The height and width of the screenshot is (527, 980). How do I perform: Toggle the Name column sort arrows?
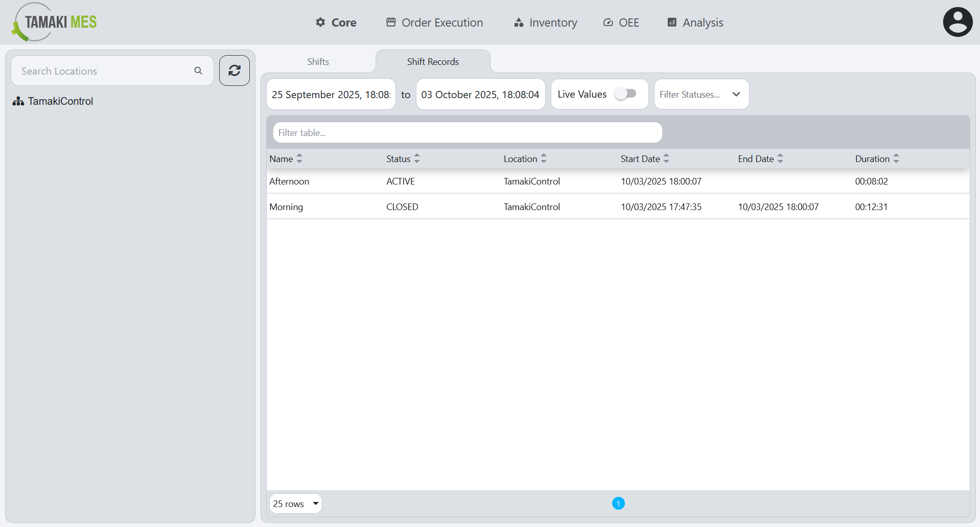(299, 158)
